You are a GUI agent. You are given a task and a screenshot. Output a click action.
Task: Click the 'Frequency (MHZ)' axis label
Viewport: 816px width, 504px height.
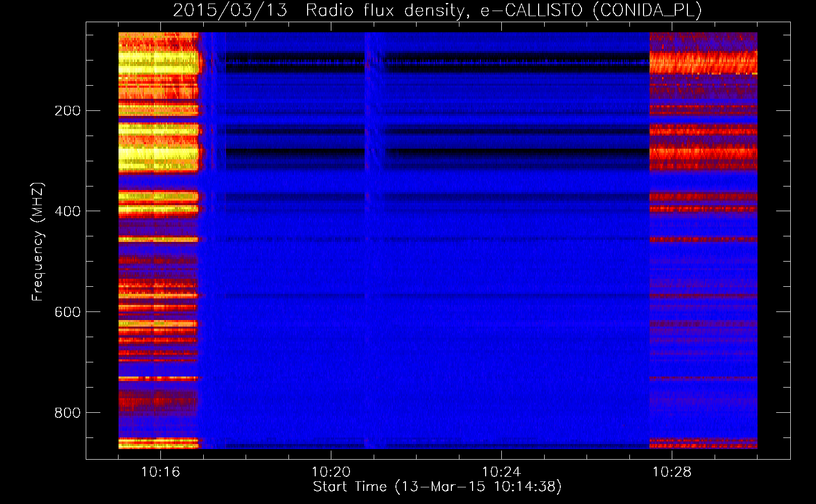38,242
